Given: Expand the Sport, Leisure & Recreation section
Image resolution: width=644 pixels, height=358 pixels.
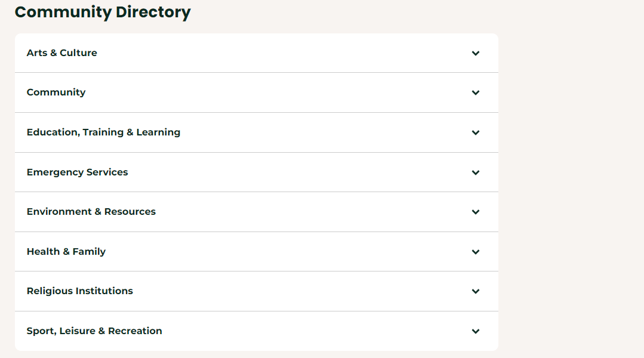Looking at the screenshot, I should point(257,331).
